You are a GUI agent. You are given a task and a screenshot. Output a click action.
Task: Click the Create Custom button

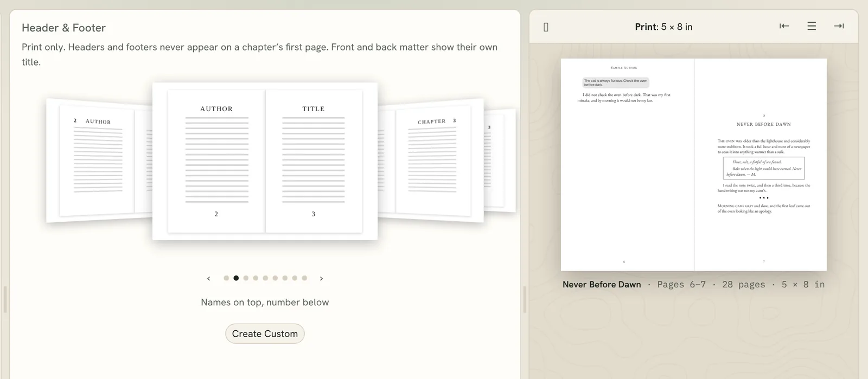tap(265, 333)
